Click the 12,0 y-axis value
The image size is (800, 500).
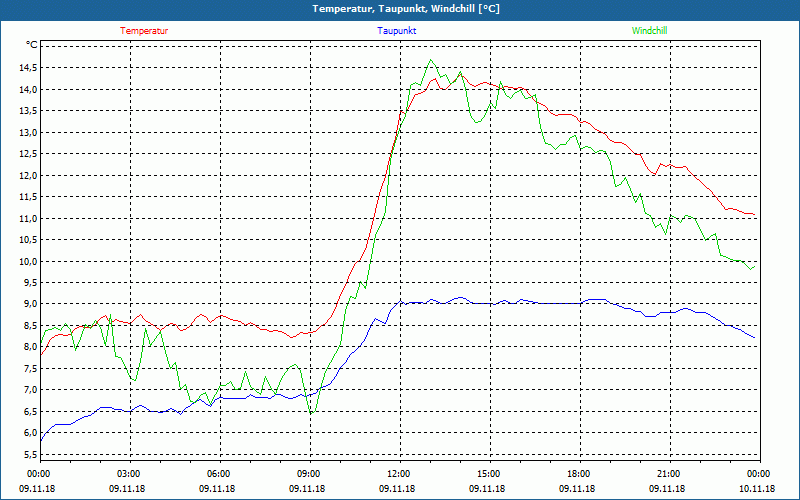[x=29, y=176]
